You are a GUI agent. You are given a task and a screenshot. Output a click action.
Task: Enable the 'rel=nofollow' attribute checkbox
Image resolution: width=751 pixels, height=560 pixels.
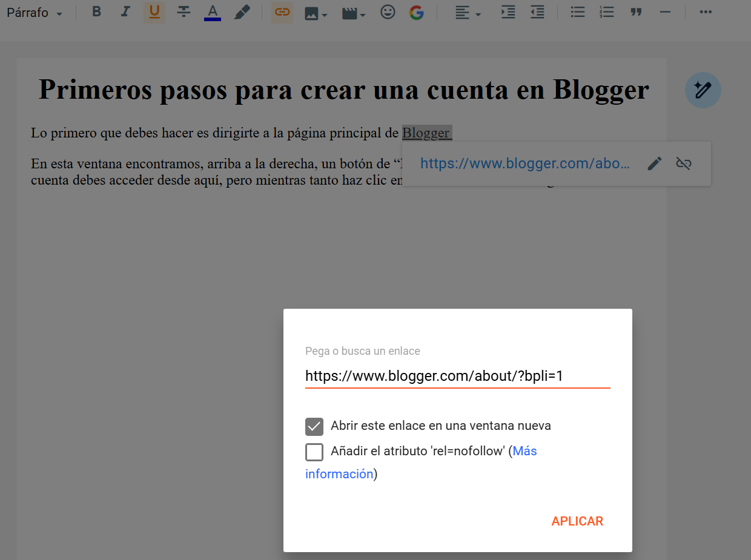(314, 452)
